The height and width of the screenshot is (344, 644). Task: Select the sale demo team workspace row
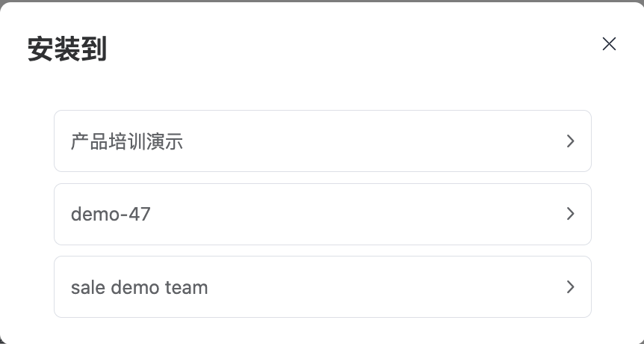[x=323, y=287]
